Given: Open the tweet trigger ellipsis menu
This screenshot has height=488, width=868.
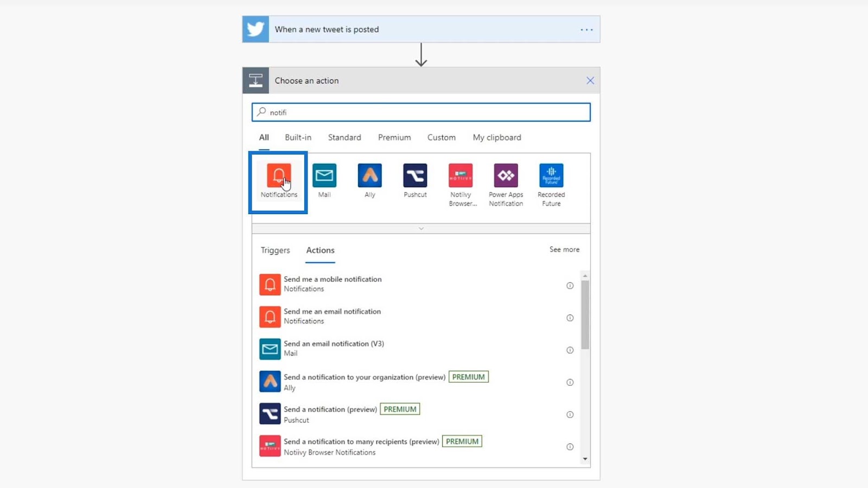Looking at the screenshot, I should [x=586, y=30].
